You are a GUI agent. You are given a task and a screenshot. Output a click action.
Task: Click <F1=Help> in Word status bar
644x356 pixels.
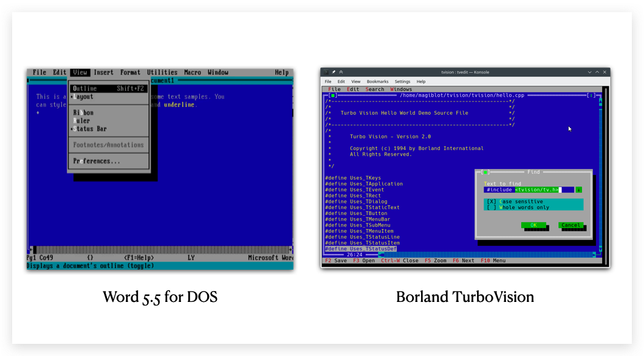tap(139, 258)
